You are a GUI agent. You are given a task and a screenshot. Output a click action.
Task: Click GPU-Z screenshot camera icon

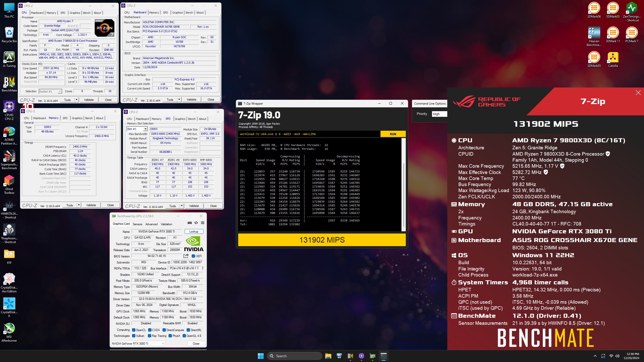pos(190,223)
